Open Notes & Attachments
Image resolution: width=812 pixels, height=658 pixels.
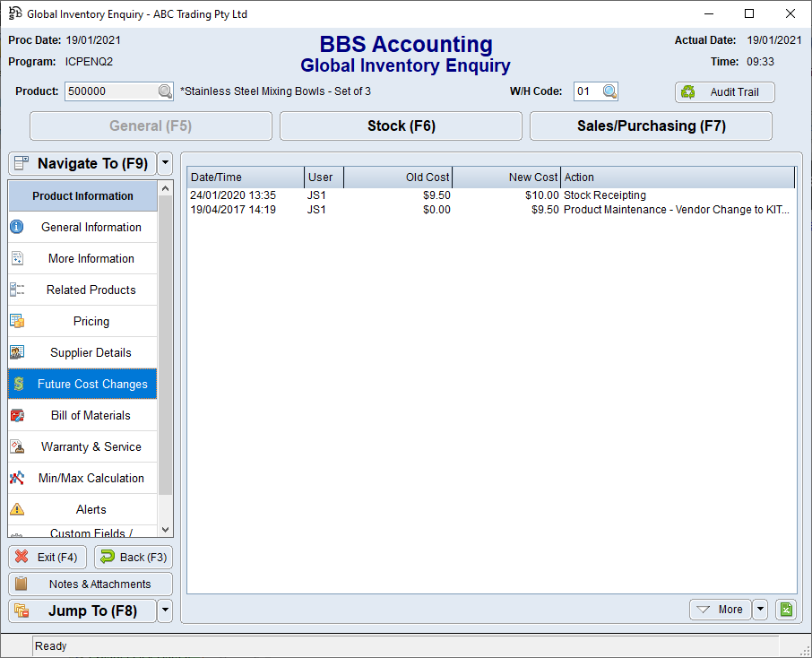tap(91, 584)
